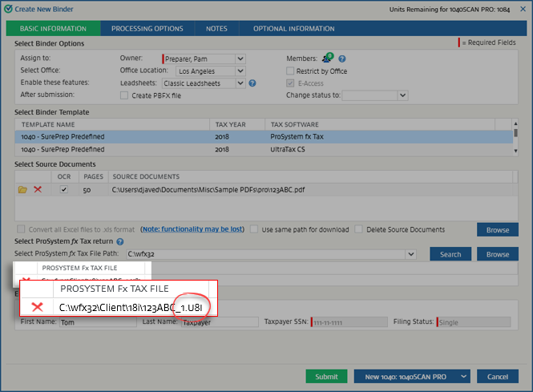Click the help icon beside Leadsheets dropdown
Screen dimensions: 533x392
252,83
